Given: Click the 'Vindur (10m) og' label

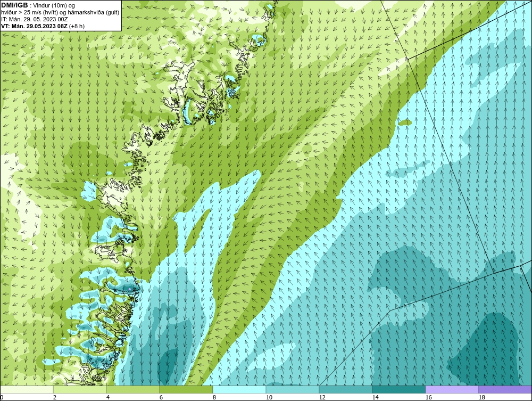Looking at the screenshot, I should coord(54,6).
